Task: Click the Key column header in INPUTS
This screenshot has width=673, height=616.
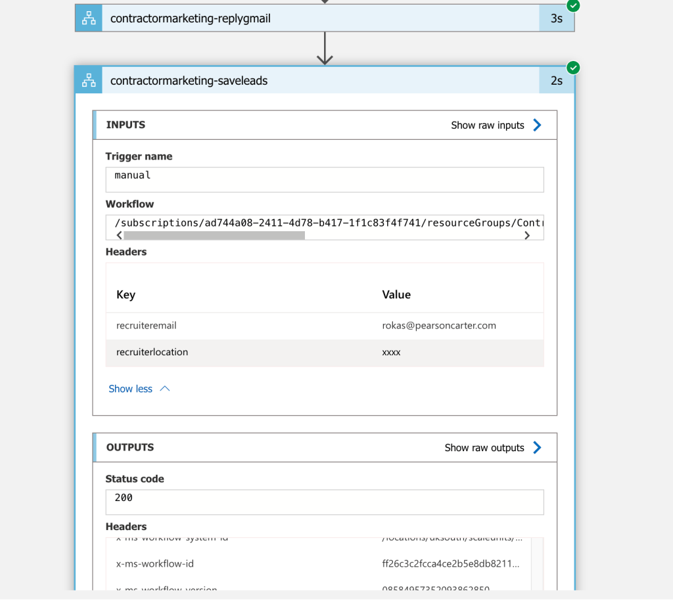Action: point(126,295)
